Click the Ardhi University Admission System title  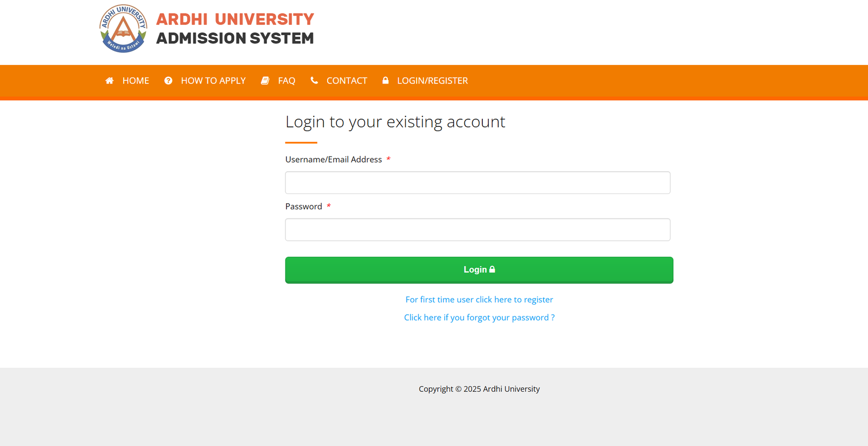(x=235, y=29)
